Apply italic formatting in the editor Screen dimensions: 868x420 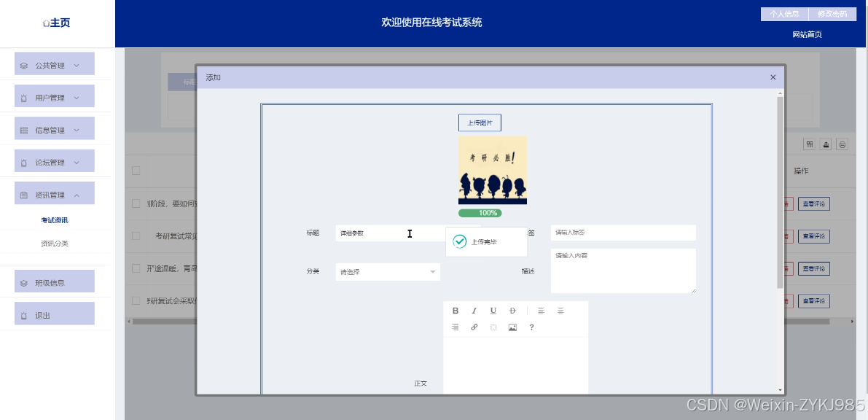point(474,311)
